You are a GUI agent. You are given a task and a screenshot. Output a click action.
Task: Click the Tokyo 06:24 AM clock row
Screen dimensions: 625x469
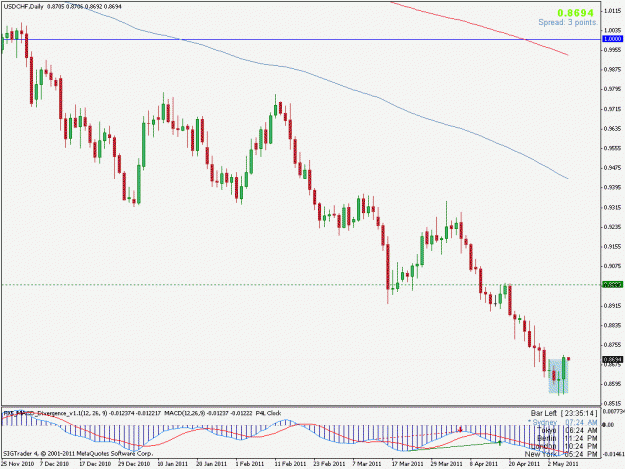[567, 430]
